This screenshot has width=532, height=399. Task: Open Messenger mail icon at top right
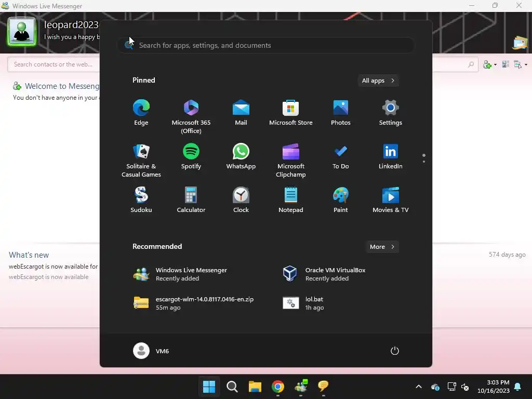tap(520, 43)
